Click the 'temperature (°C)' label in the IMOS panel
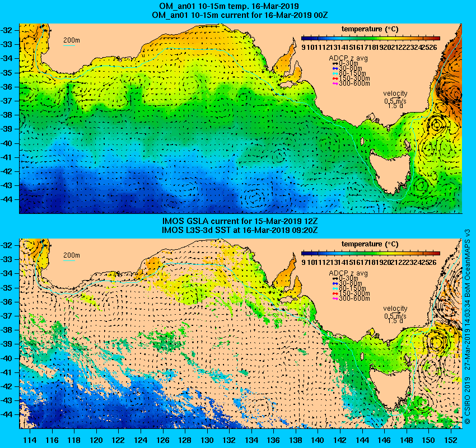Viewport: 476px width, 448px height. pyautogui.click(x=370, y=244)
